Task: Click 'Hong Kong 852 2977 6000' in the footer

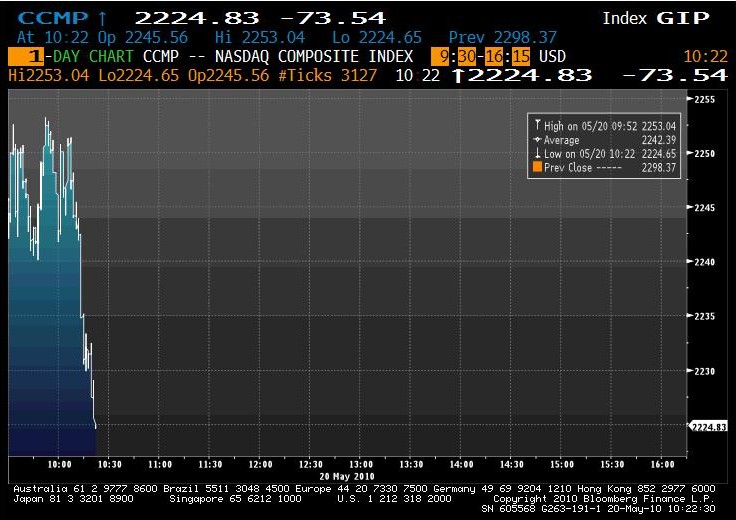Action: pos(646,489)
